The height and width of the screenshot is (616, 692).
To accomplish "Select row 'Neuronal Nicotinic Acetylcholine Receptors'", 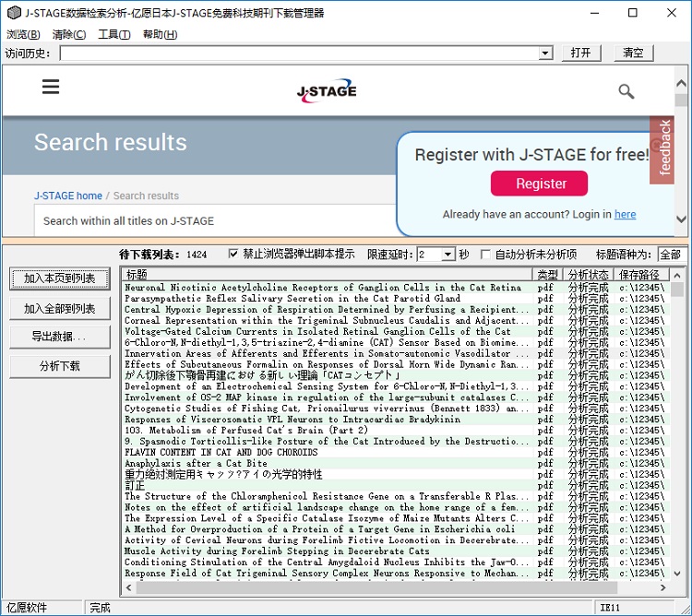I will [x=396, y=288].
